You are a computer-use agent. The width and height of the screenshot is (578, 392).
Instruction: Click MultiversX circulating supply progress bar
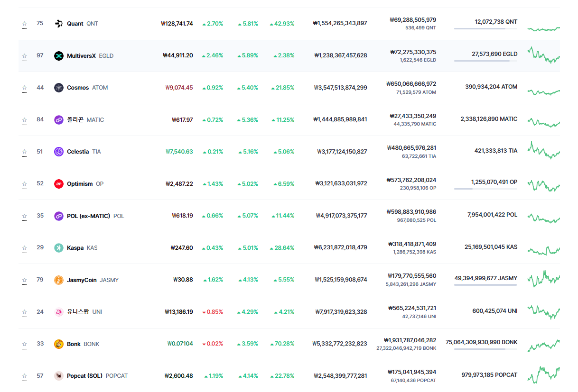pos(485,61)
